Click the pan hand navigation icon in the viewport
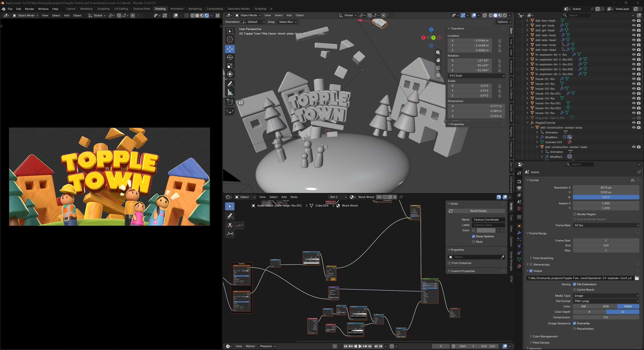The height and width of the screenshot is (350, 644). click(438, 60)
